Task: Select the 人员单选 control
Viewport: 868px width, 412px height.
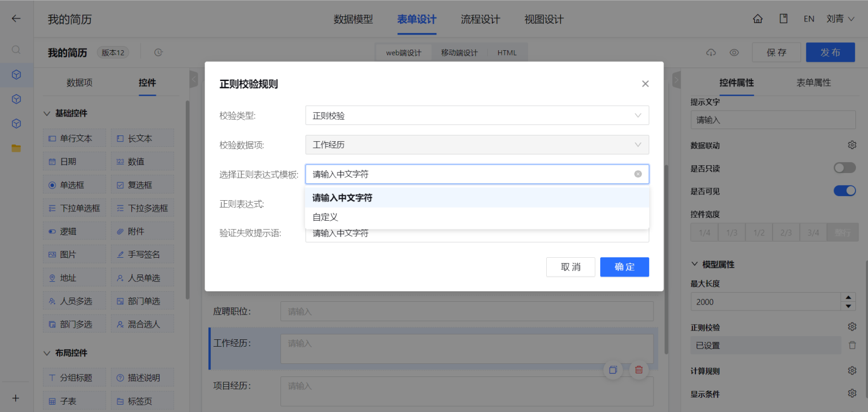Action: (x=142, y=278)
